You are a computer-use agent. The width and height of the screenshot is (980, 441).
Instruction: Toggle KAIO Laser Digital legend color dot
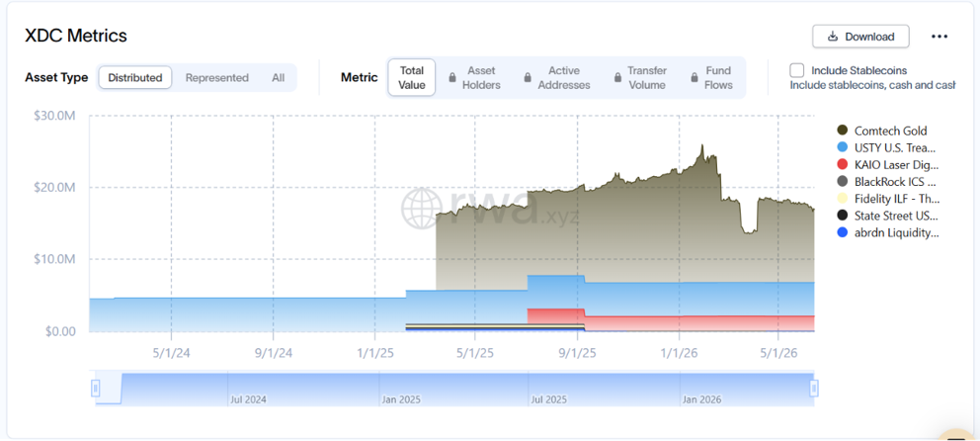point(842,164)
